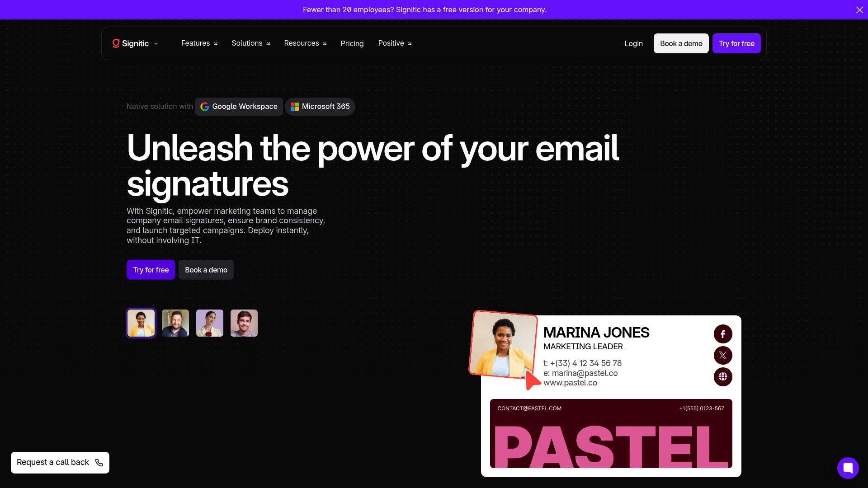Screen dimensions: 868x488
Task: Expand the Solutions menu
Action: pyautogui.click(x=251, y=43)
